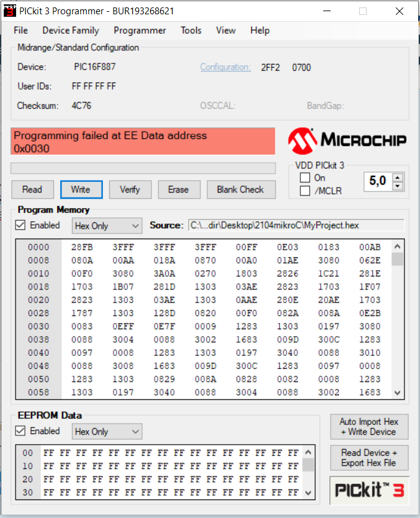The height and width of the screenshot is (518, 420).
Task: Increase VDD voltage with up arrow
Action: [x=398, y=178]
